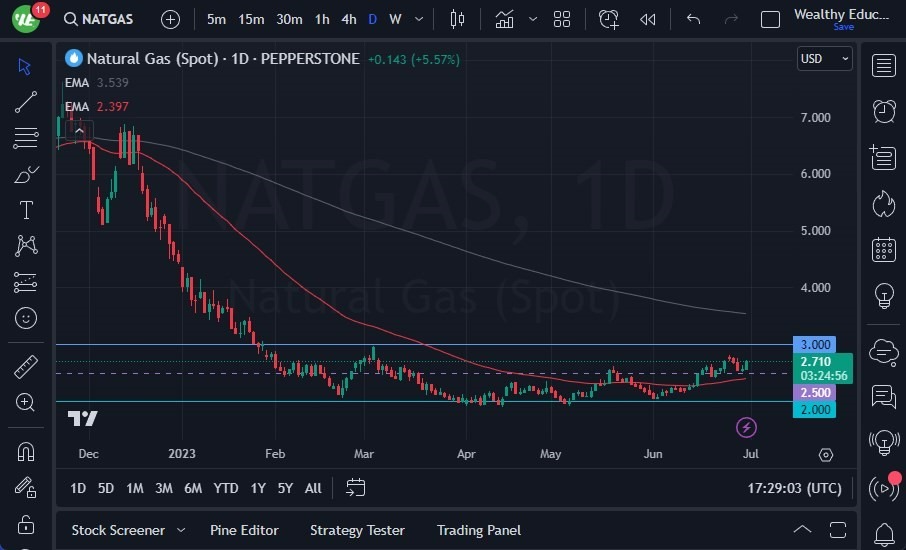Collapse the indicator legend arrow

pos(78,130)
